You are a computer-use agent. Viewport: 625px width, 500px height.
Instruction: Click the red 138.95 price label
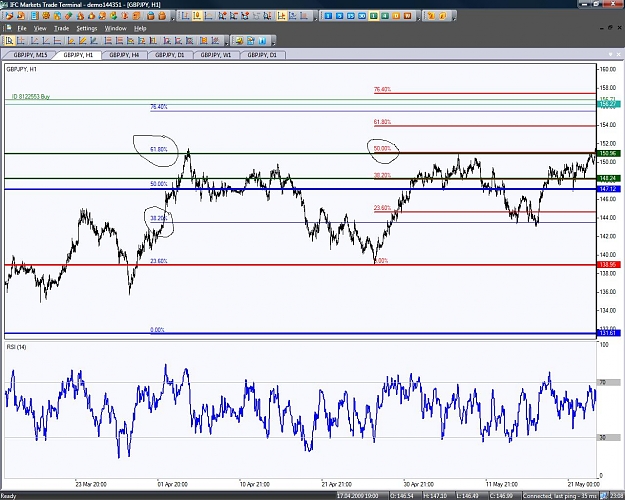[609, 264]
